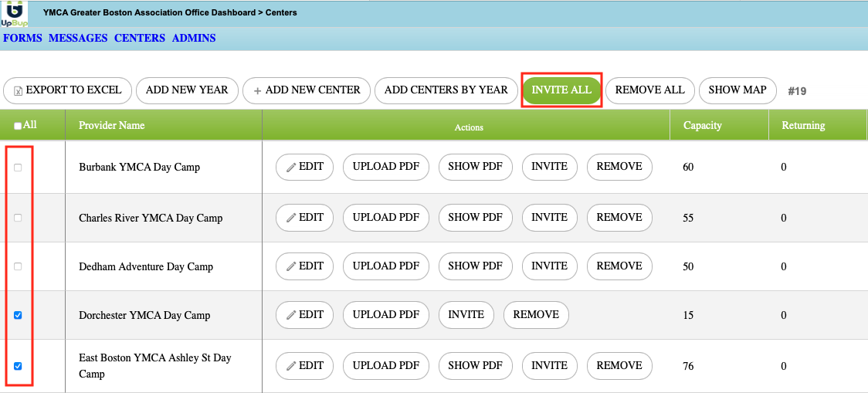Show PDF for Charles River YMCA Day Camp
868x393 pixels.
click(476, 218)
